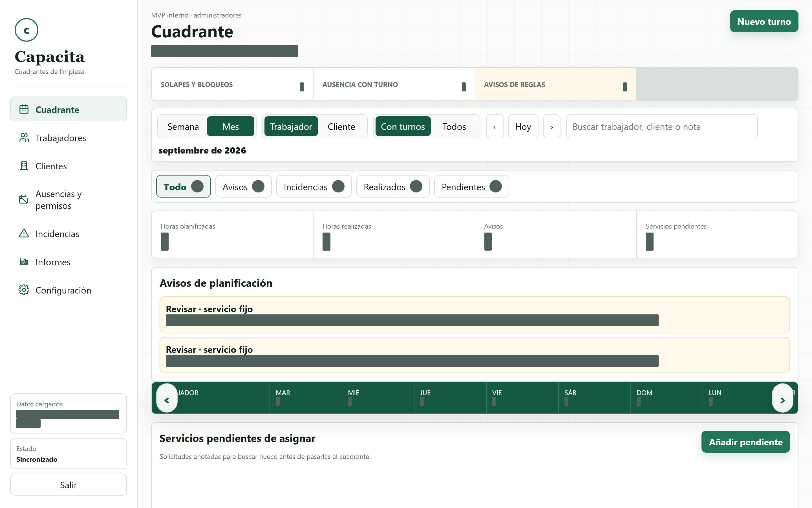Click the Nuevo turno button

(x=764, y=21)
